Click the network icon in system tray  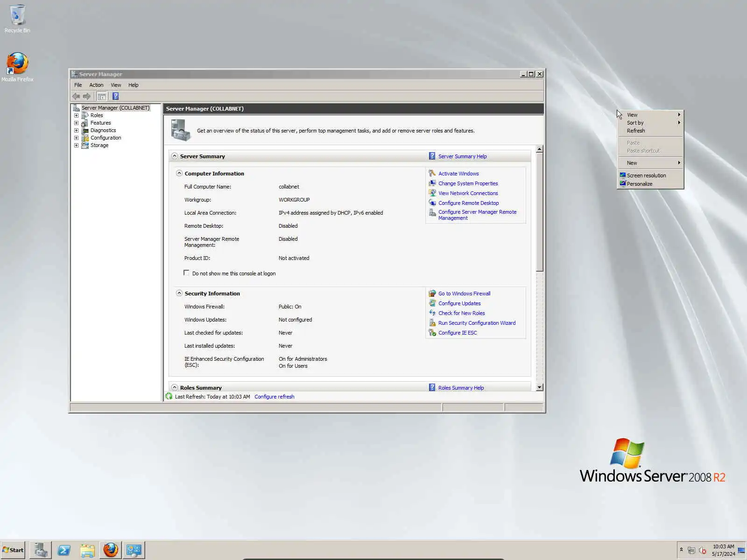click(691, 551)
